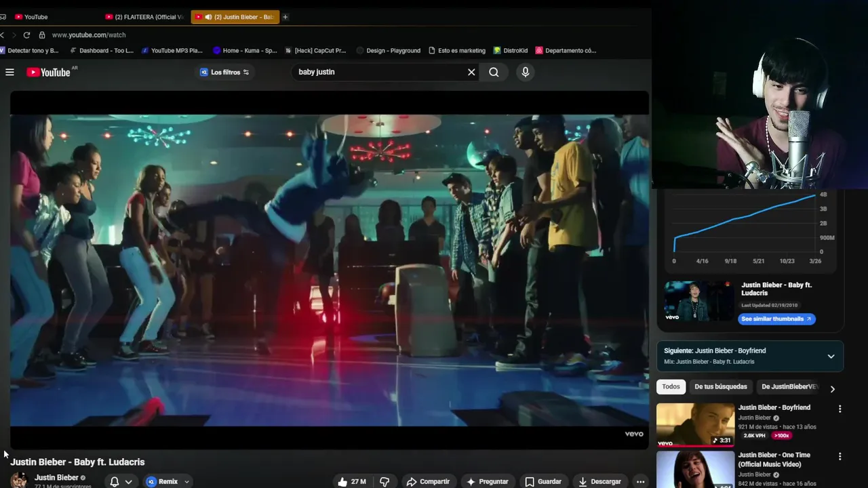View site info lock icon
This screenshot has height=488, width=868.
42,35
